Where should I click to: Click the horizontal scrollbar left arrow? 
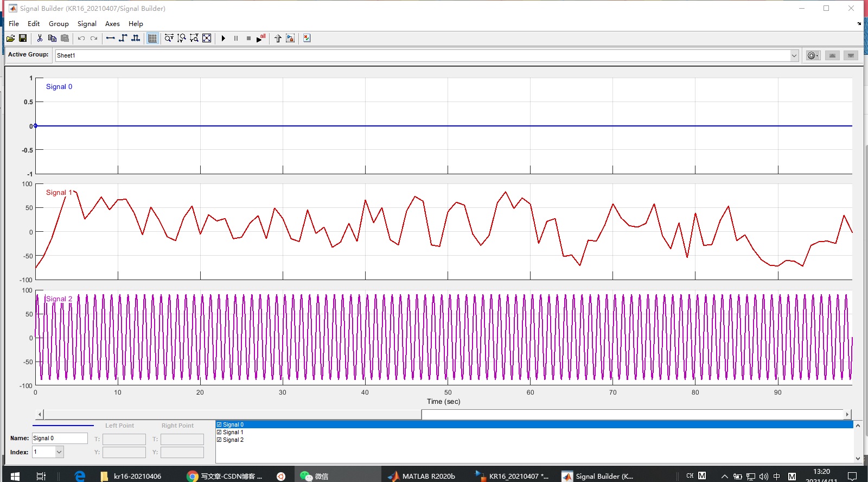40,414
